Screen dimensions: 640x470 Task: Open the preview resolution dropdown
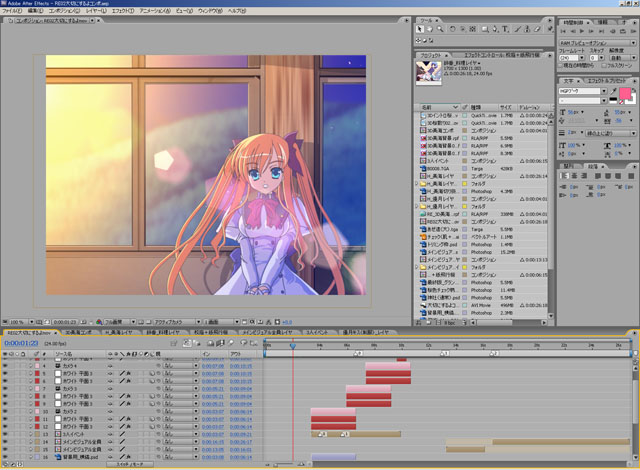coord(622,58)
